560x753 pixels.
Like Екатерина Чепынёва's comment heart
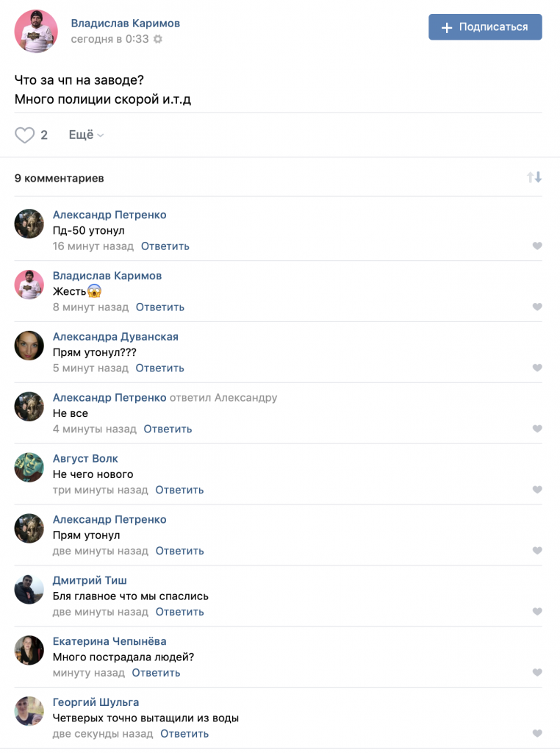tap(537, 673)
